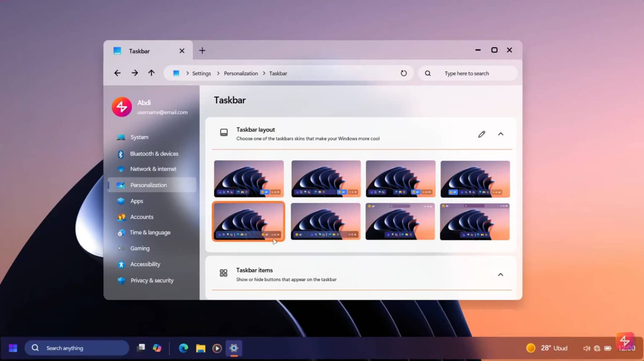Open the address bar search field
644x361 pixels.
(467, 73)
